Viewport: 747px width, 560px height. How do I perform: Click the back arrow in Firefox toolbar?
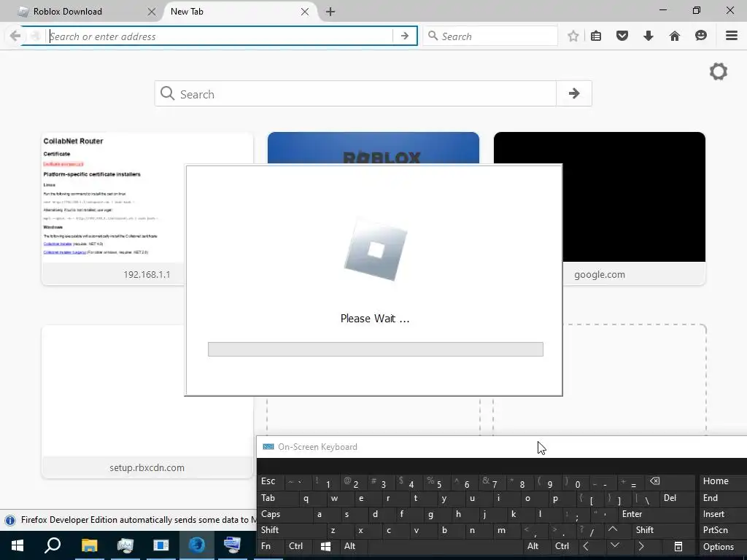pos(15,36)
